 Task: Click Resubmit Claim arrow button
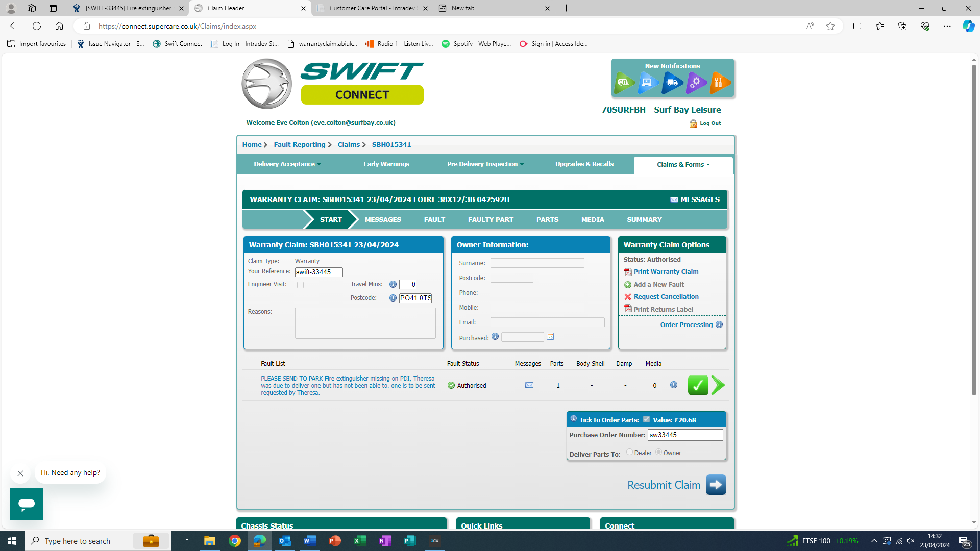(x=716, y=485)
